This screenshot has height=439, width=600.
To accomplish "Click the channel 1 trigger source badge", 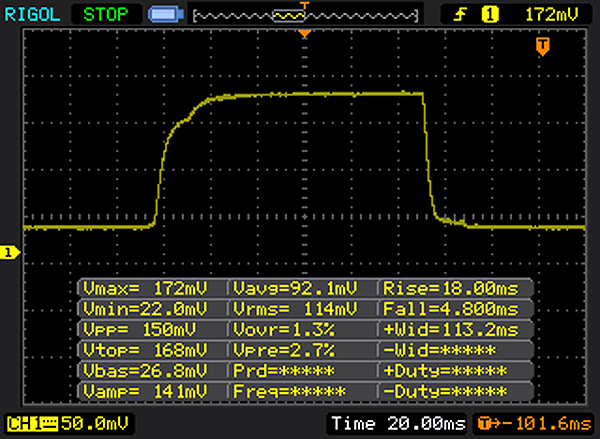I will (490, 15).
